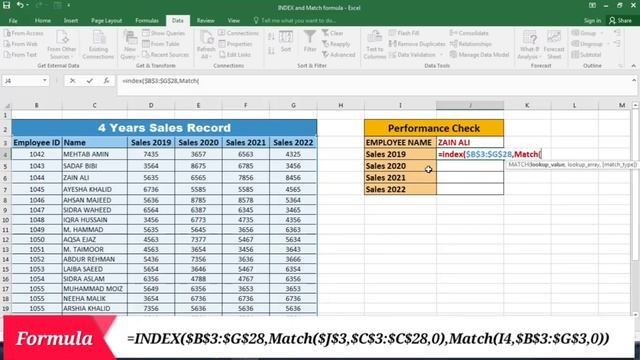Click Existing Connections icon
The height and width of the screenshot is (360, 640).
click(98, 44)
